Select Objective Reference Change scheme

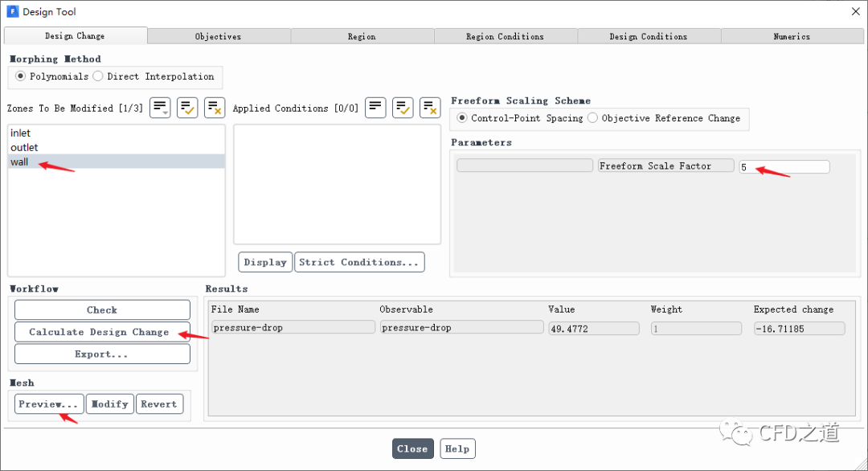[592, 118]
